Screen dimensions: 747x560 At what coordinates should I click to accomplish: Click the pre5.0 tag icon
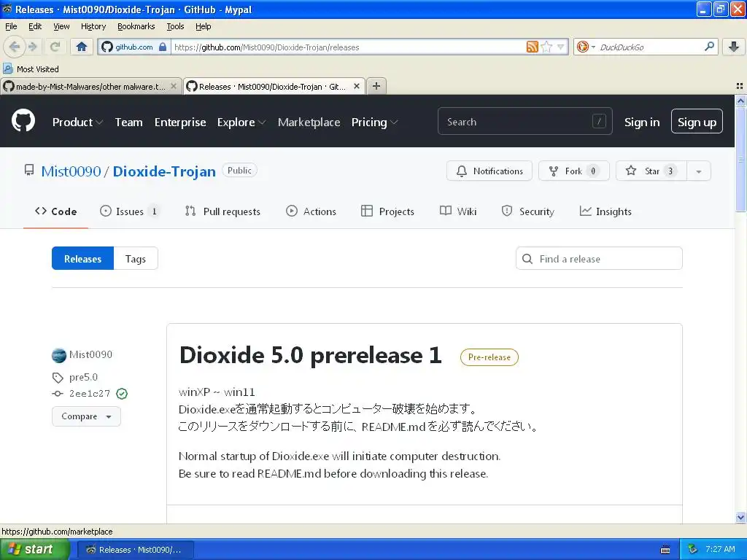pos(58,378)
